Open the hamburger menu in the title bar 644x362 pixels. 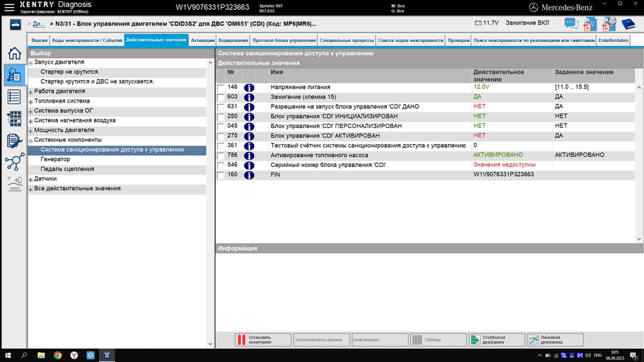click(9, 7)
